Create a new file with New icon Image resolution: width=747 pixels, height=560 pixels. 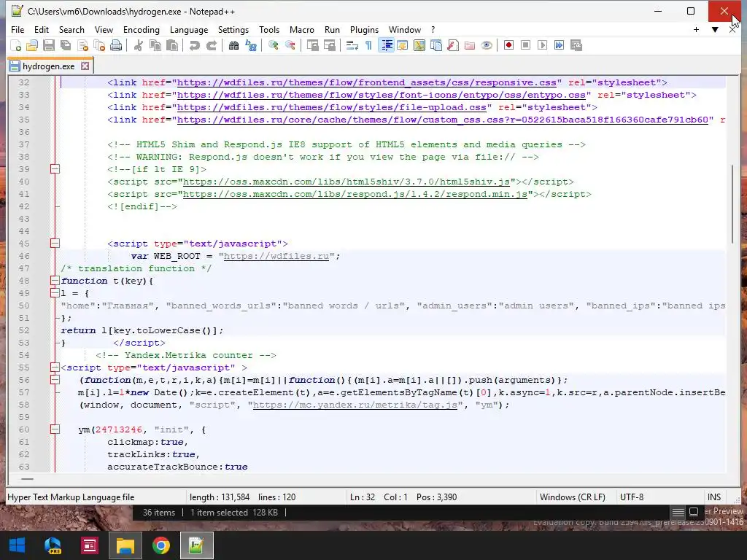tap(16, 45)
